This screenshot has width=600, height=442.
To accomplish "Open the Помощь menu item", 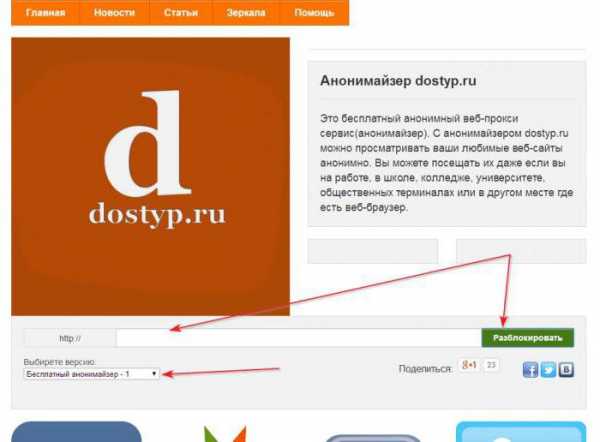I will coord(314,13).
